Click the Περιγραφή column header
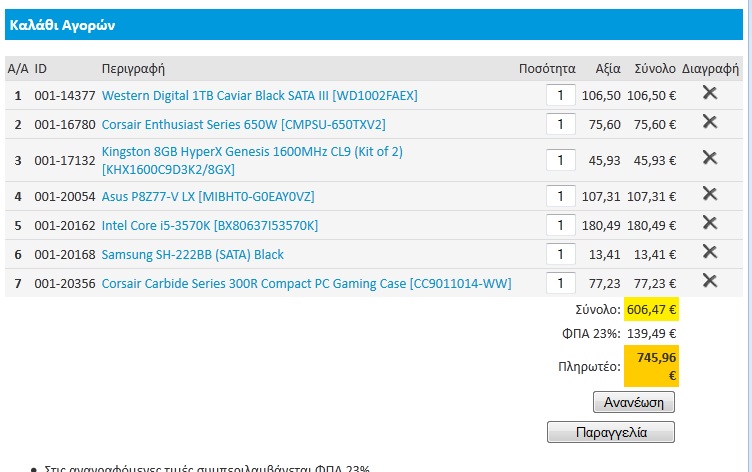 133,69
